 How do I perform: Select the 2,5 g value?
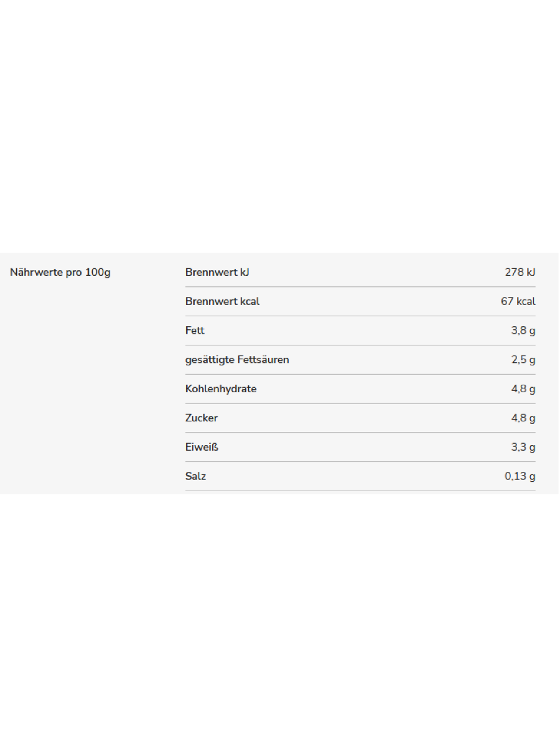523,360
